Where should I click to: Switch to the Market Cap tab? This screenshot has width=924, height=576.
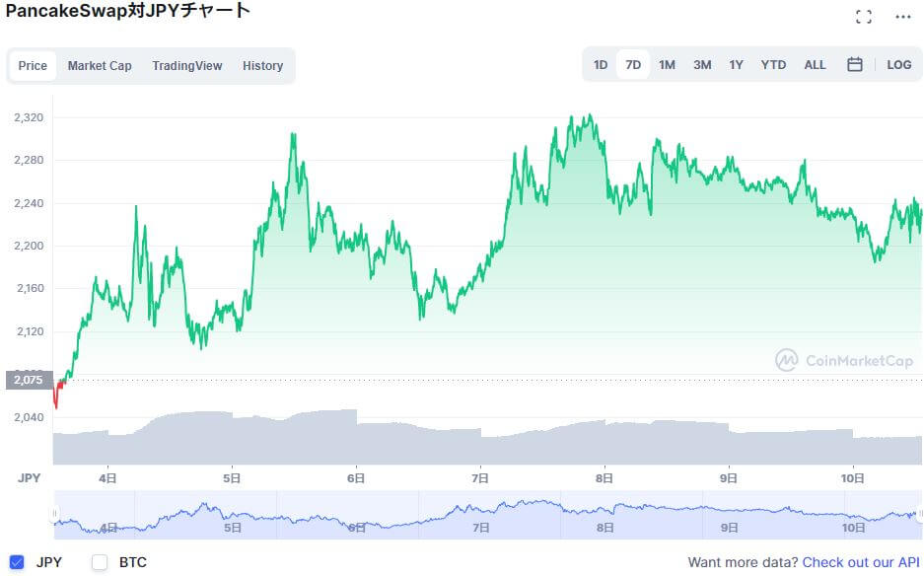pyautogui.click(x=100, y=66)
